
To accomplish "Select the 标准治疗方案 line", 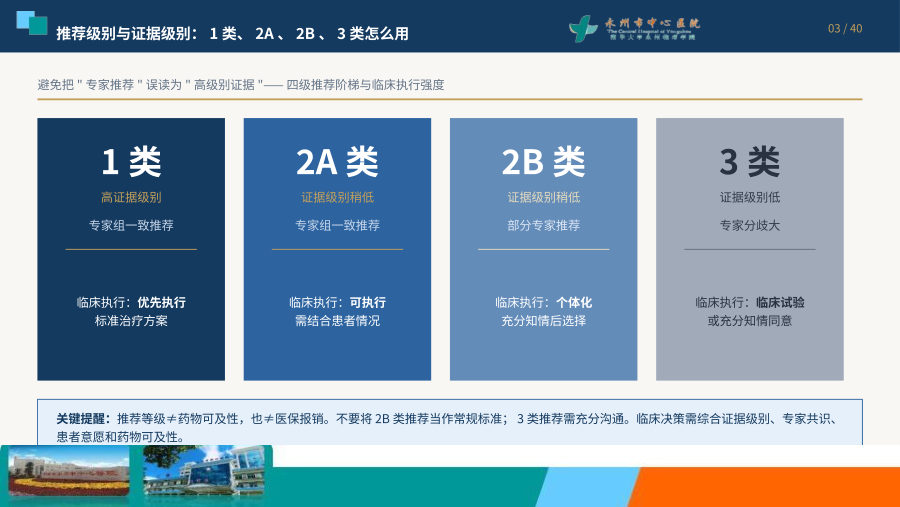I will tap(131, 320).
